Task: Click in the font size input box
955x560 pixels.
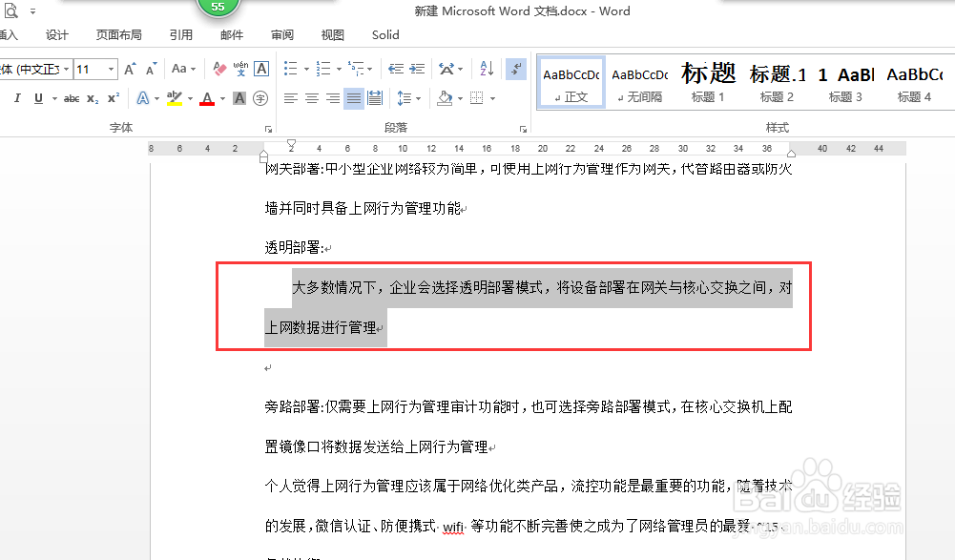Action: pyautogui.click(x=90, y=69)
